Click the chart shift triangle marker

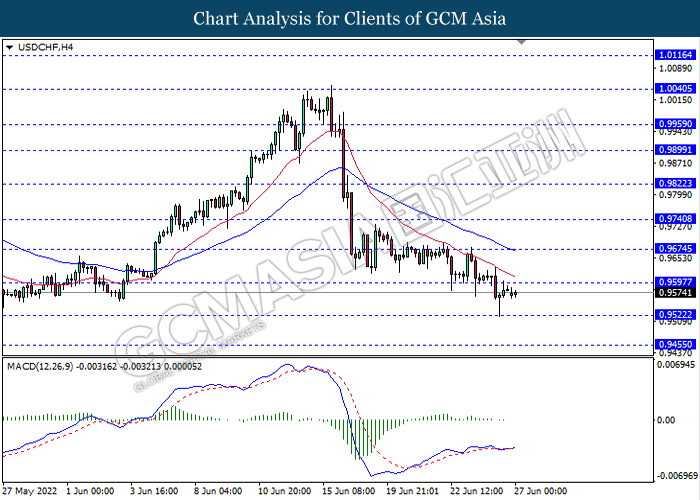[x=521, y=42]
